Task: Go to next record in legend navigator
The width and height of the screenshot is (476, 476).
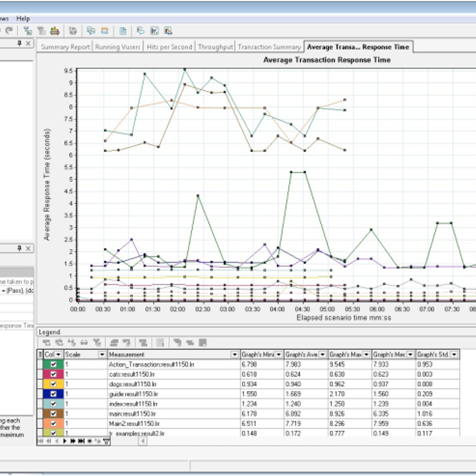Action: [65, 441]
